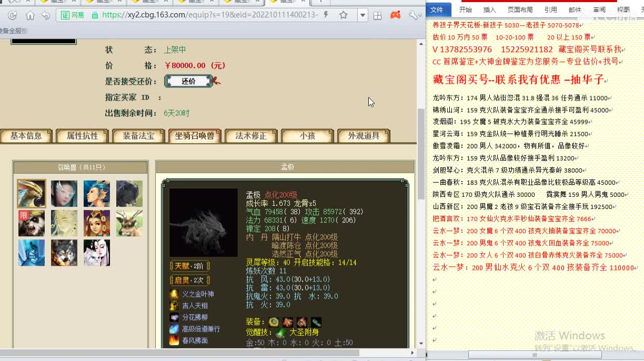The image size is (644, 361).
Task: Click the 义之金叶神 skill icon
Action: click(x=174, y=294)
